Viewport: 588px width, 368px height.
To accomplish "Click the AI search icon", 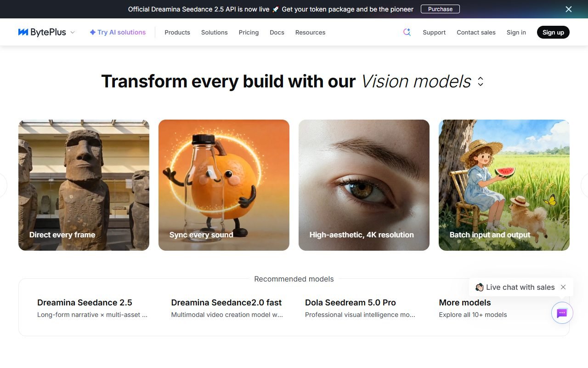I will [x=407, y=32].
